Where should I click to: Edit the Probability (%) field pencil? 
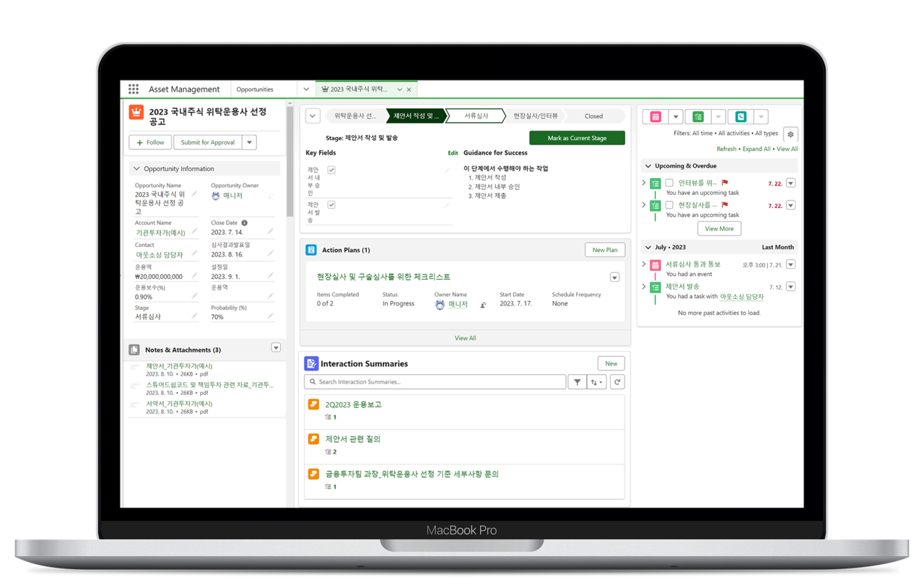point(270,316)
